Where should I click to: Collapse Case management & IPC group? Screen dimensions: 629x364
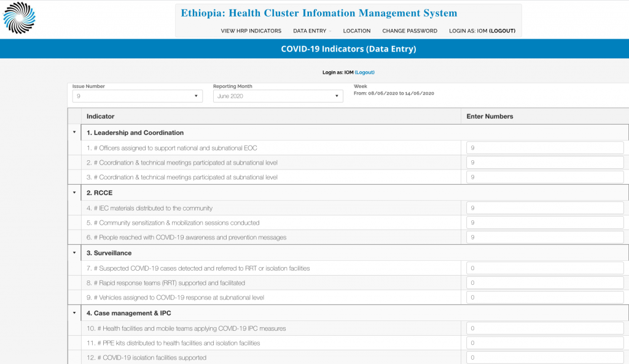click(74, 312)
